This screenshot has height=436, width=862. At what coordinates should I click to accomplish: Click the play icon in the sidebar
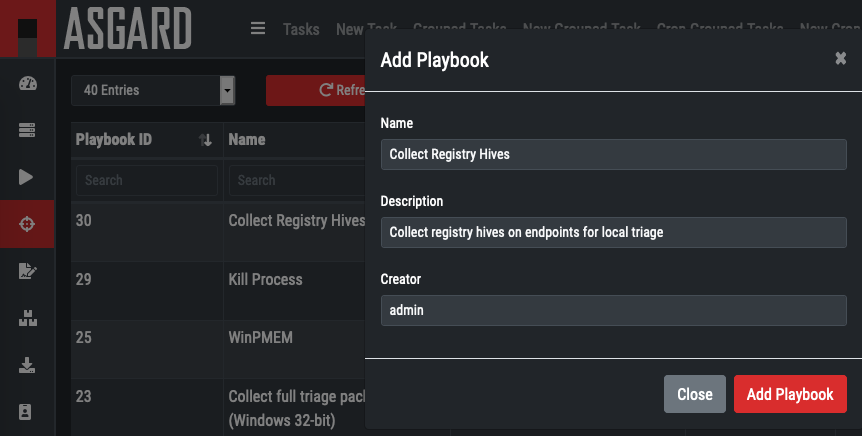(x=27, y=177)
